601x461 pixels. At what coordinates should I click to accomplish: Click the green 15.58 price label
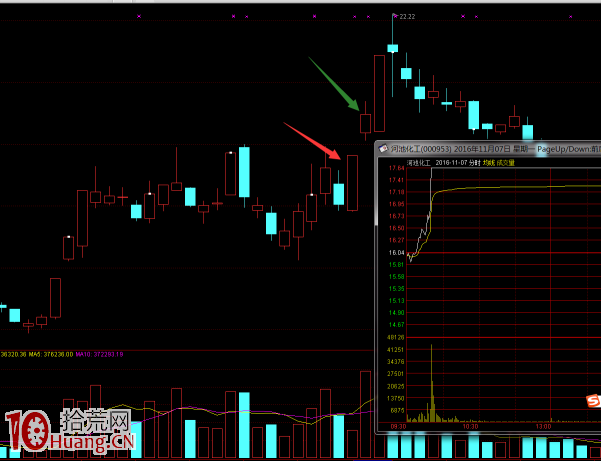click(396, 276)
